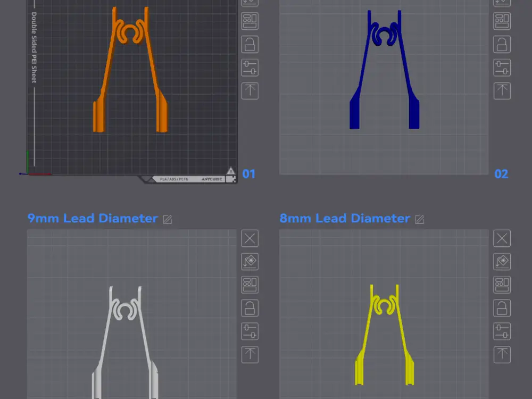
Task: Open settings for 8mm Lead Diameter plate
Action: tap(502, 331)
